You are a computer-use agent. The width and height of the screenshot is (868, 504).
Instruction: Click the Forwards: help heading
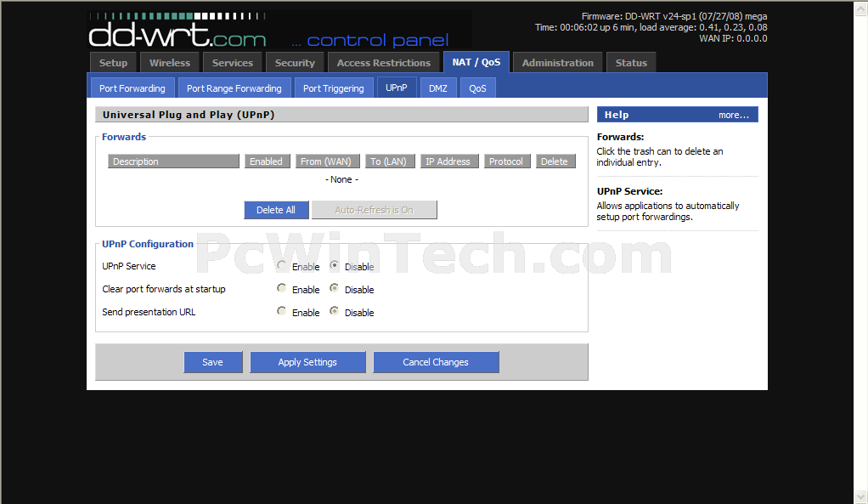(x=620, y=137)
